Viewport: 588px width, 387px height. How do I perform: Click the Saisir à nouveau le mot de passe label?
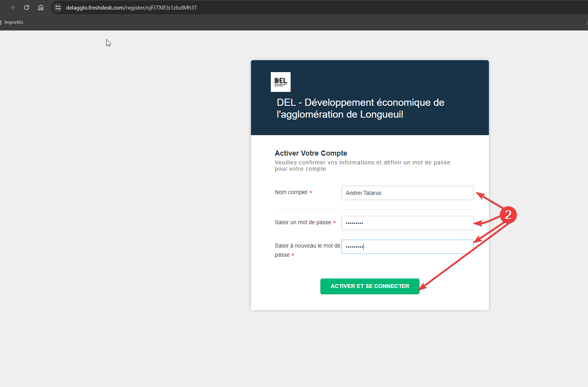coord(307,250)
